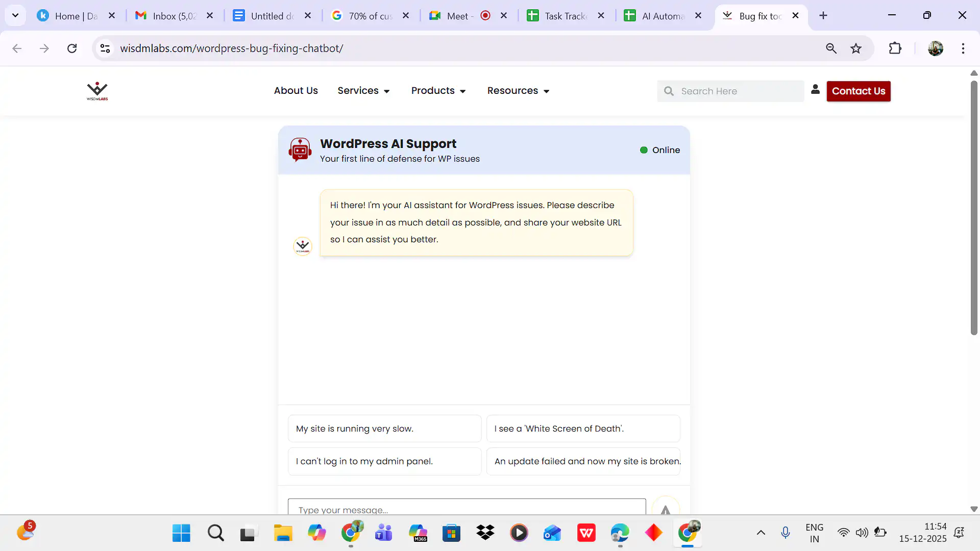Expand the Products dropdown menu
980x551 pixels.
[438, 91]
